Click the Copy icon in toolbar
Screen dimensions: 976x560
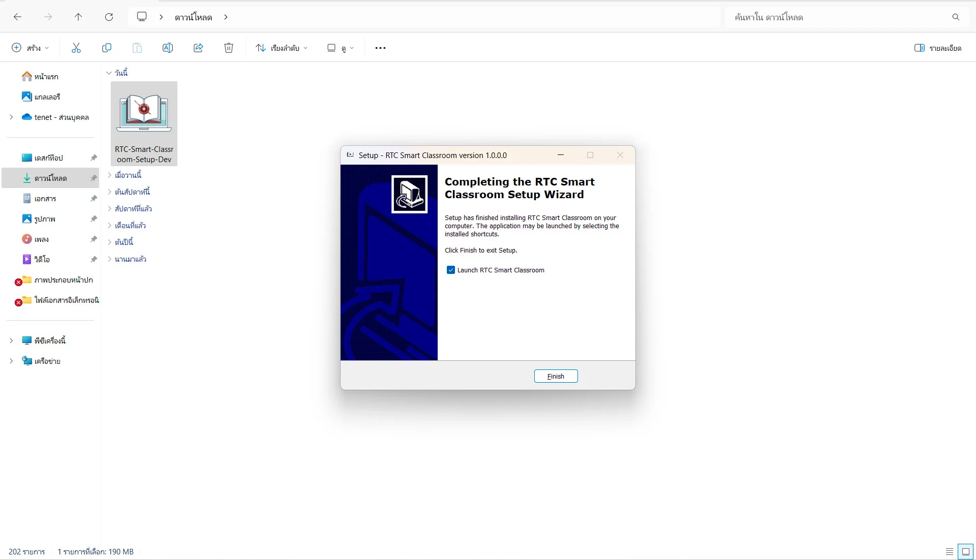[x=107, y=48]
